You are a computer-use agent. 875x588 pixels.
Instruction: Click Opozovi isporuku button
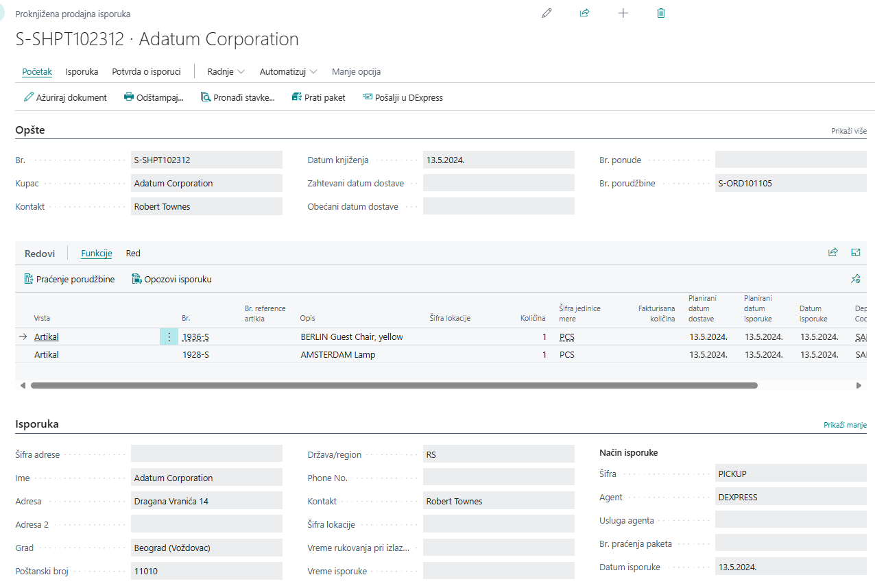click(x=171, y=279)
